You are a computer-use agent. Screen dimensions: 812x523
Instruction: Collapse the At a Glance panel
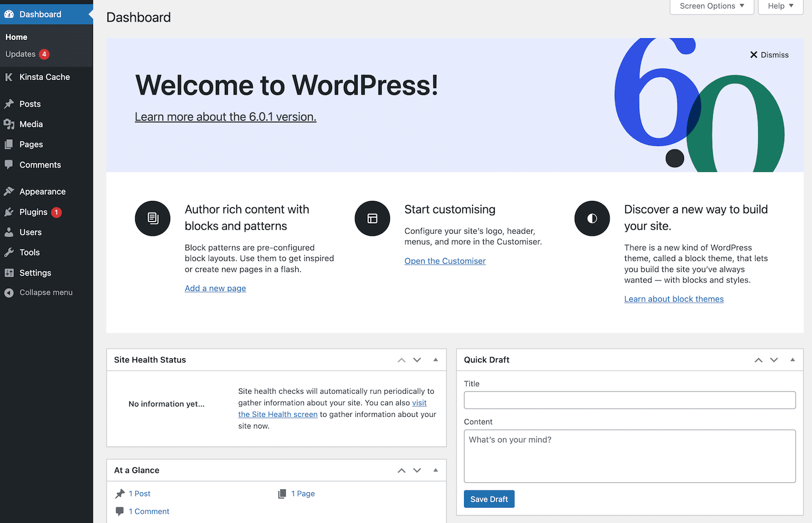pyautogui.click(x=436, y=470)
